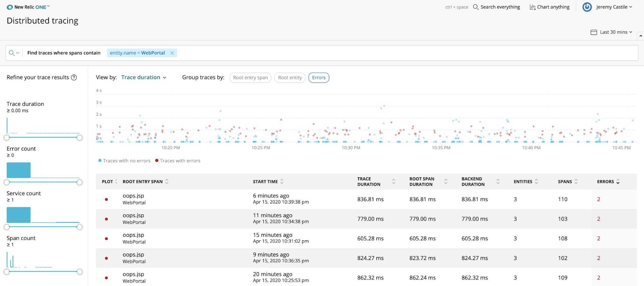Toggle grouping traces by Errors
The height and width of the screenshot is (286, 644).
tap(319, 78)
